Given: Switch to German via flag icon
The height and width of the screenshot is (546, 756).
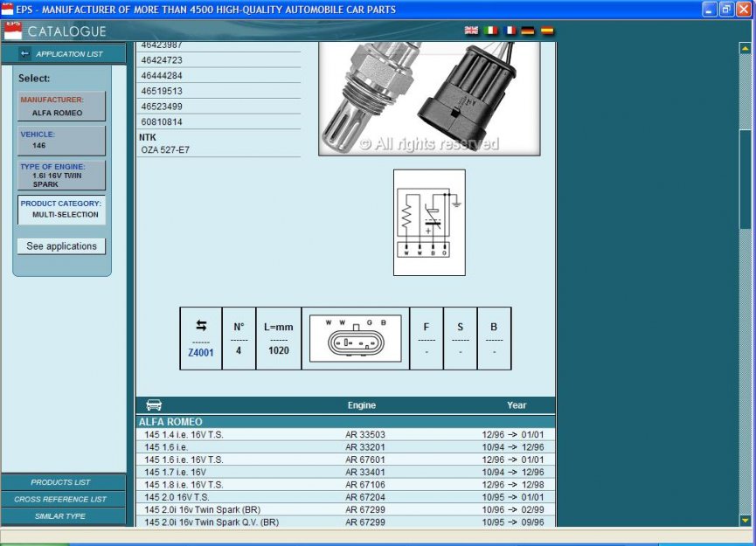Looking at the screenshot, I should point(528,31).
